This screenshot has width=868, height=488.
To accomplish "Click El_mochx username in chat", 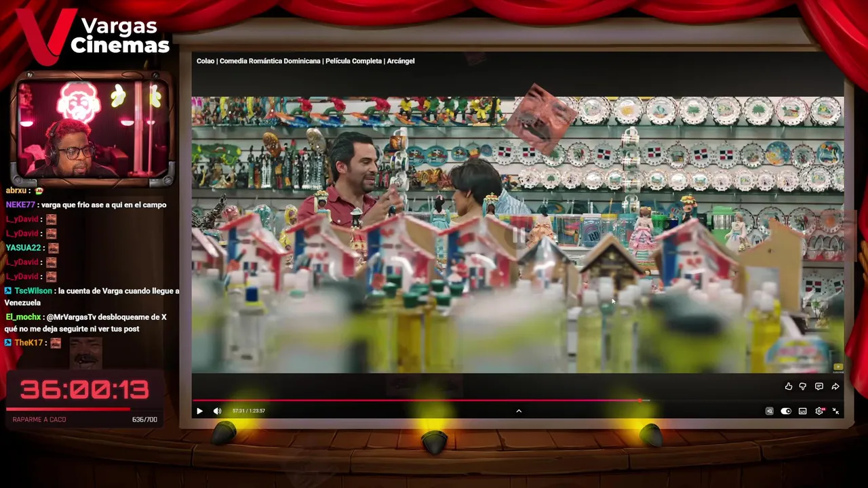I will tap(24, 317).
